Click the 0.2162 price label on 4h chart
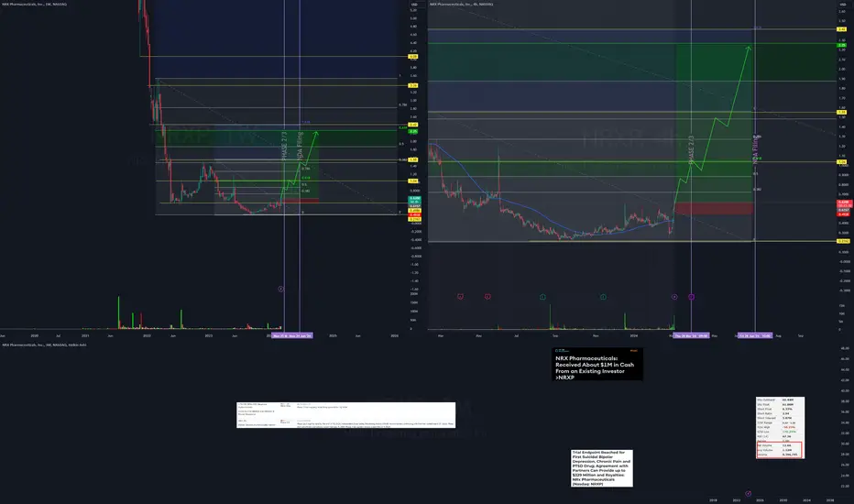This screenshot has height=504, width=854. point(843,241)
